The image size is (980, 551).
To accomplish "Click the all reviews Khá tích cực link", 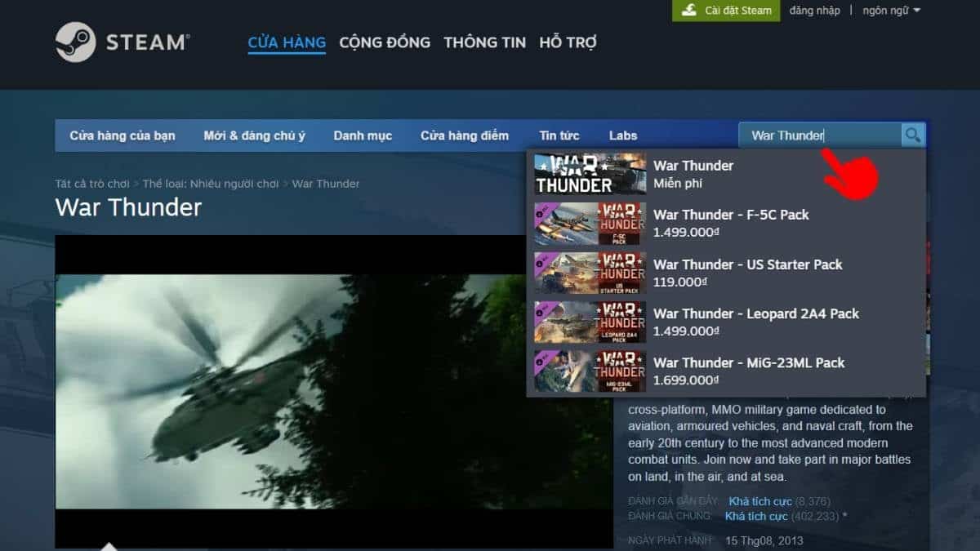I will 756,516.
